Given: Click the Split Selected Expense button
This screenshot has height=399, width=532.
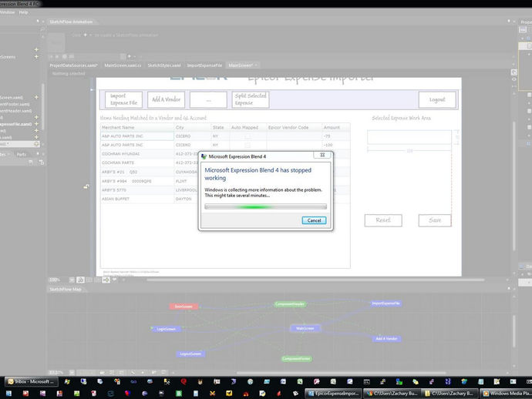Looking at the screenshot, I should (251, 99).
